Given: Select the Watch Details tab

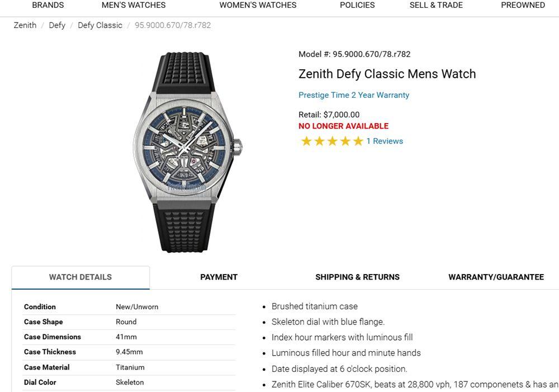Looking at the screenshot, I should 80,277.
